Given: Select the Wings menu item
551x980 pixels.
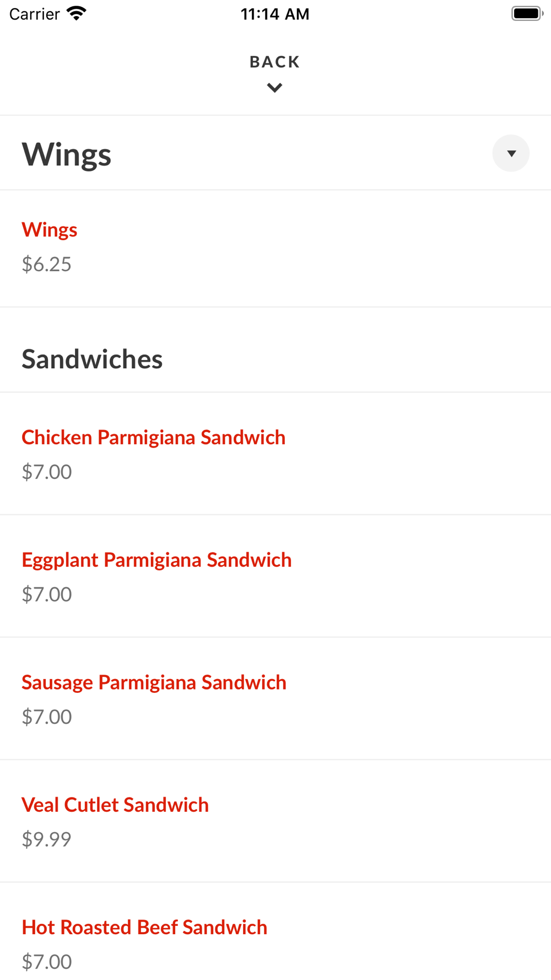Looking at the screenshot, I should (50, 230).
